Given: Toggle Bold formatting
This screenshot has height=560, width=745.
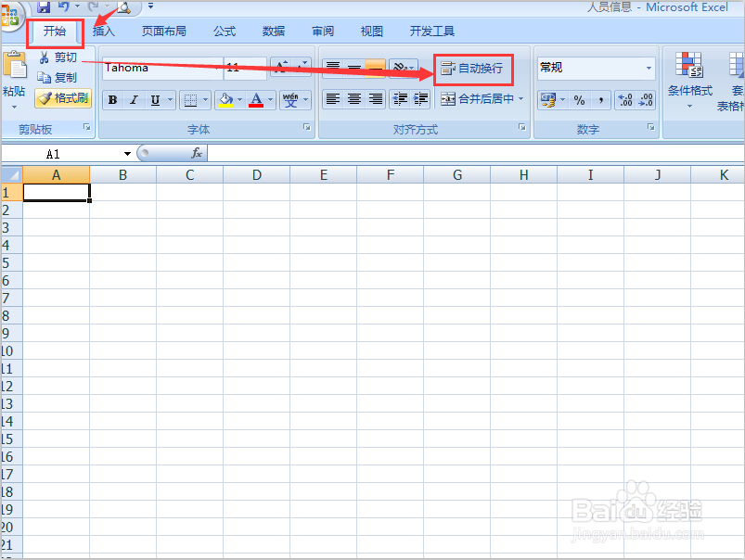Looking at the screenshot, I should (x=112, y=100).
